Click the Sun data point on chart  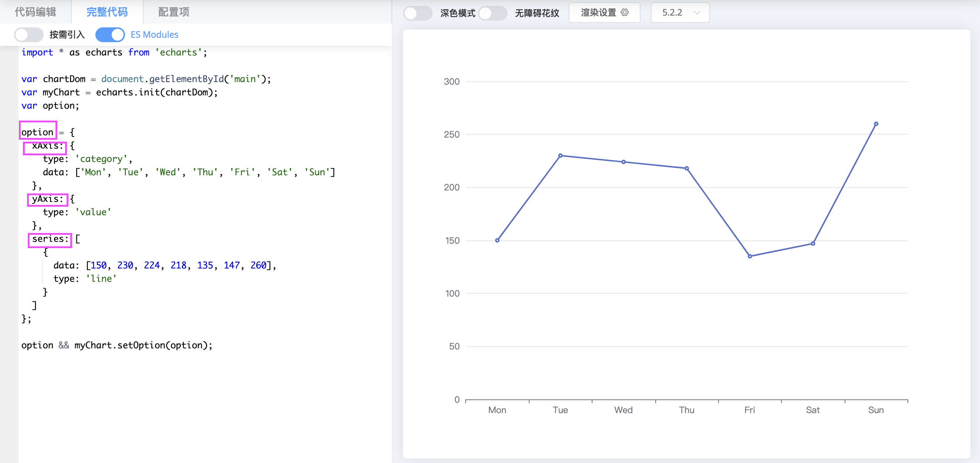[x=876, y=124]
